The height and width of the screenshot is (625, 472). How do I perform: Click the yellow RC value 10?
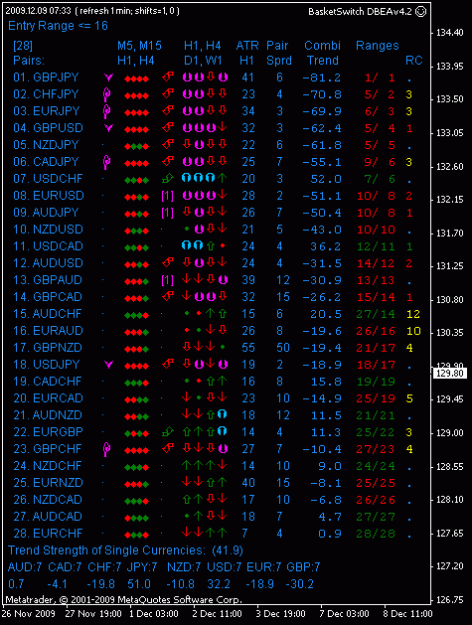pos(413,331)
